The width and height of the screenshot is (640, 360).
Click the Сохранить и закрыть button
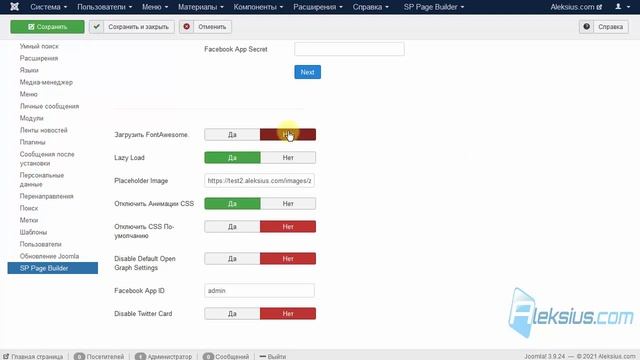[x=132, y=27]
